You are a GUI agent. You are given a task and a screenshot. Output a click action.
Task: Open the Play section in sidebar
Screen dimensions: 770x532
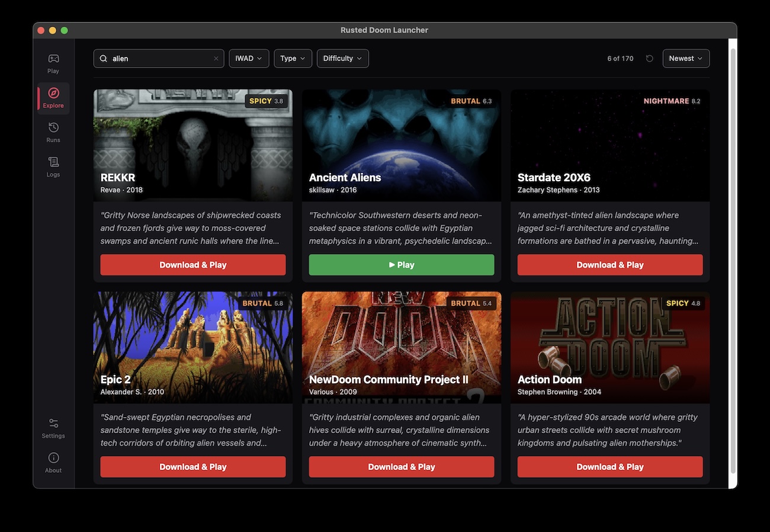53,63
